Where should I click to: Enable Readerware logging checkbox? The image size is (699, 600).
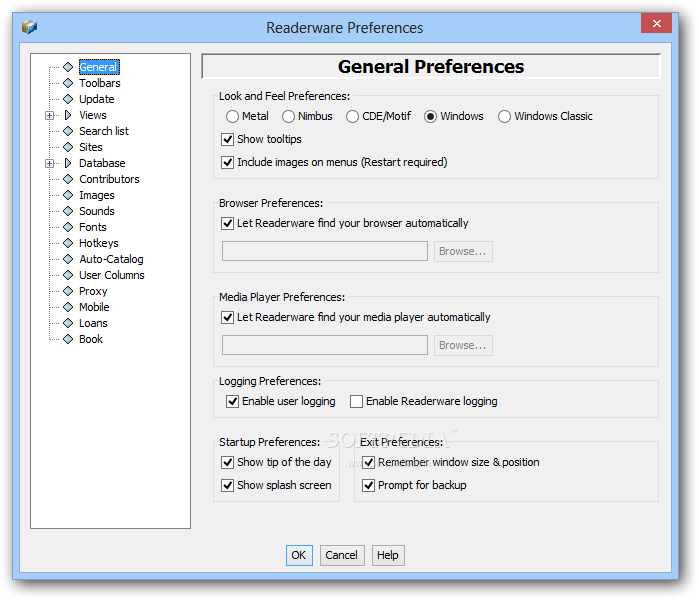tap(356, 402)
